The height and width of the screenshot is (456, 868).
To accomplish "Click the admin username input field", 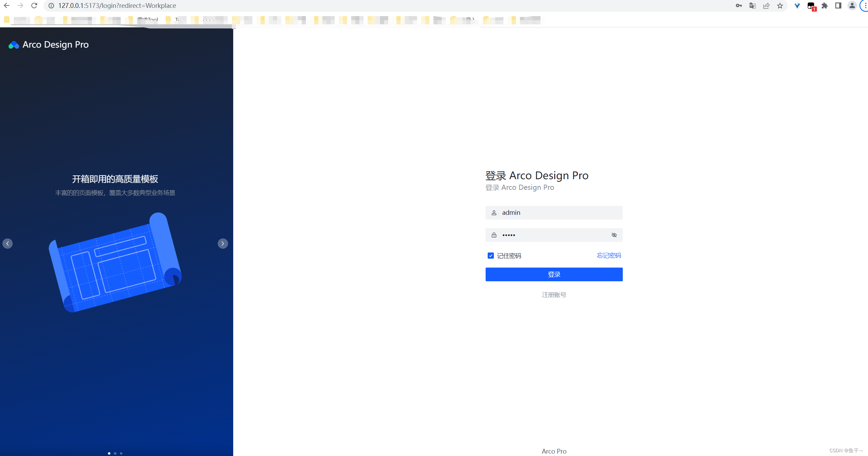I will click(x=554, y=212).
